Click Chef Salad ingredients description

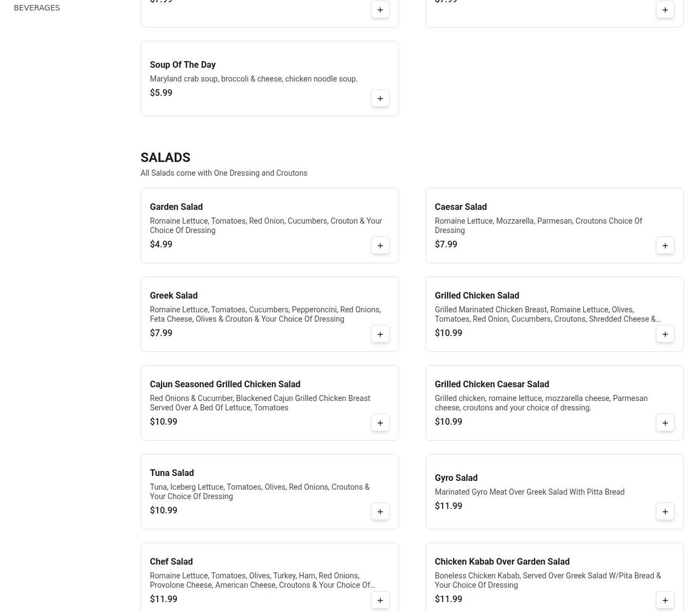262,580
